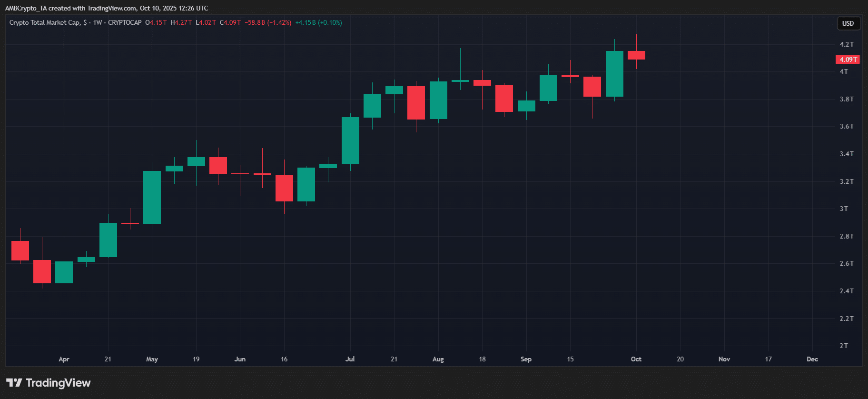868x399 pixels.
Task: Click the large green candle above Aug
Action: [438, 100]
